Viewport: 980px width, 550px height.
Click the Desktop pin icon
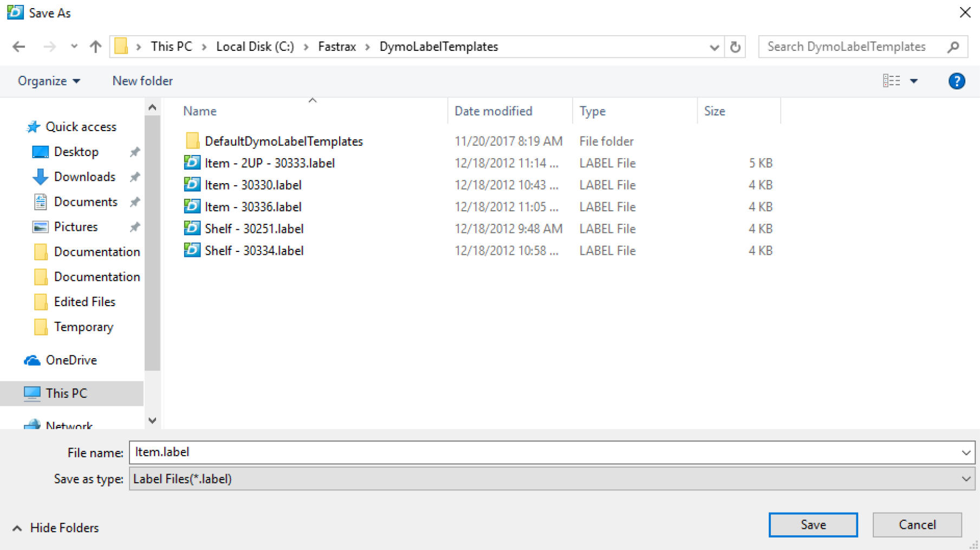click(134, 152)
